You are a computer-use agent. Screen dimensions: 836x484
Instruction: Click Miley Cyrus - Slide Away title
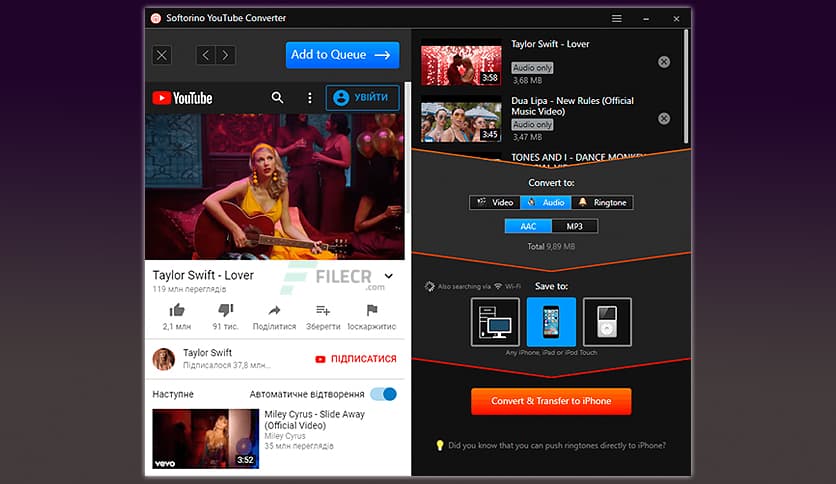click(315, 420)
